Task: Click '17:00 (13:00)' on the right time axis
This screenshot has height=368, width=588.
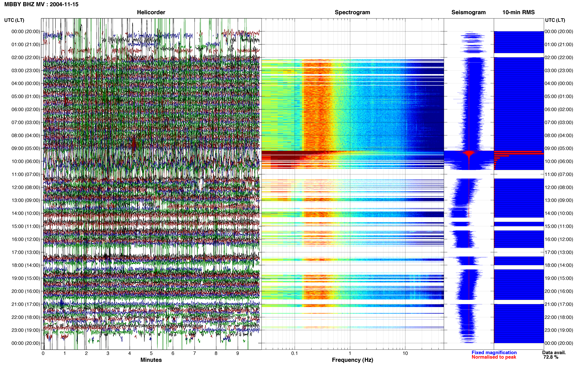Action: click(x=559, y=252)
